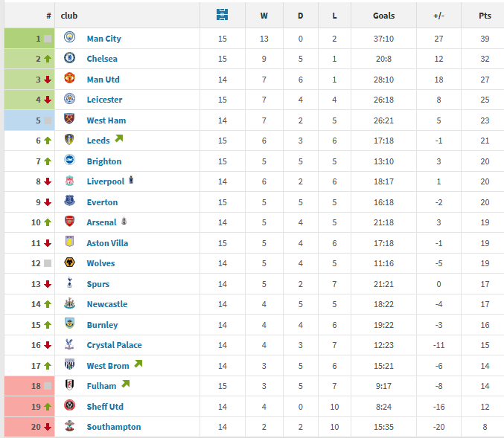Image resolution: width=504 pixels, height=438 pixels.
Task: Open the Leicester team link
Action: click(x=104, y=100)
